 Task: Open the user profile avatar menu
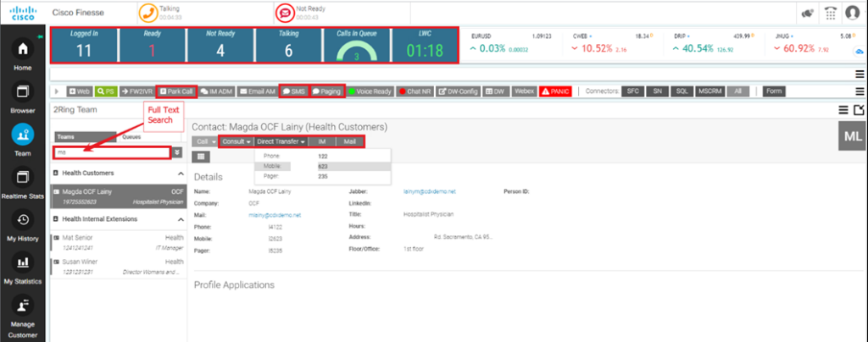tap(853, 14)
